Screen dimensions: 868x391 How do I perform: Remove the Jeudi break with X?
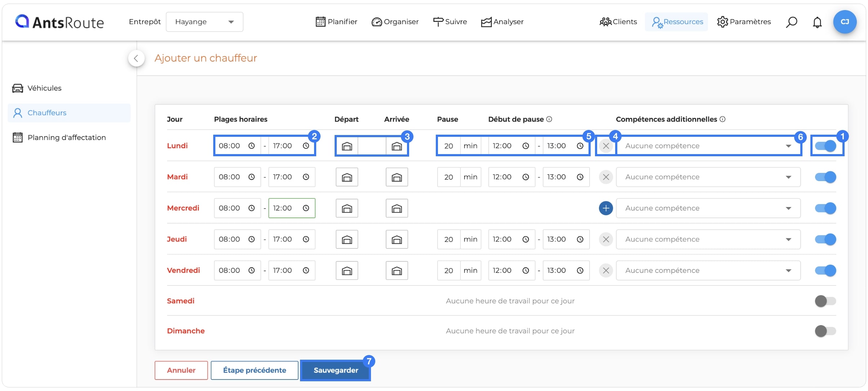click(x=606, y=239)
